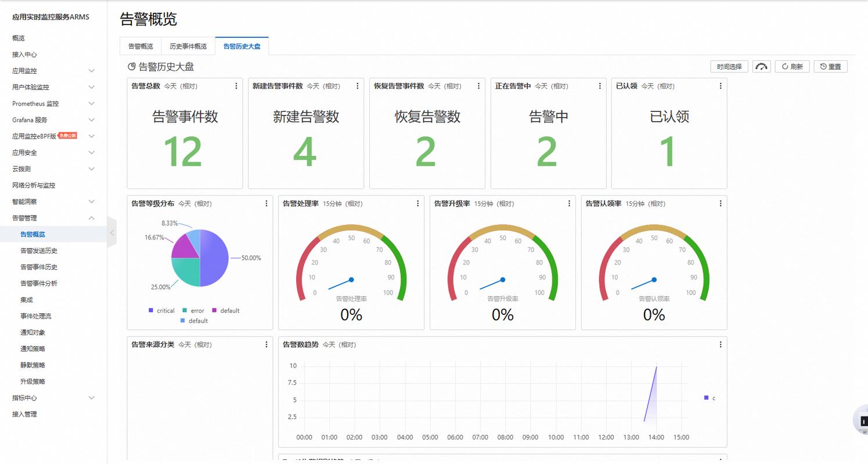Toggle the critical legend item
This screenshot has width=868, height=464.
[x=162, y=311]
